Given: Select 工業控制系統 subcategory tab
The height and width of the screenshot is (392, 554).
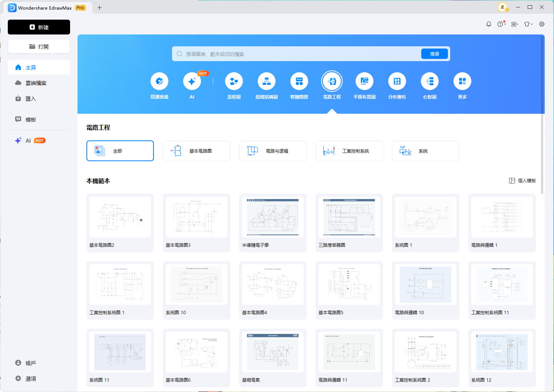Looking at the screenshot, I should pyautogui.click(x=349, y=151).
